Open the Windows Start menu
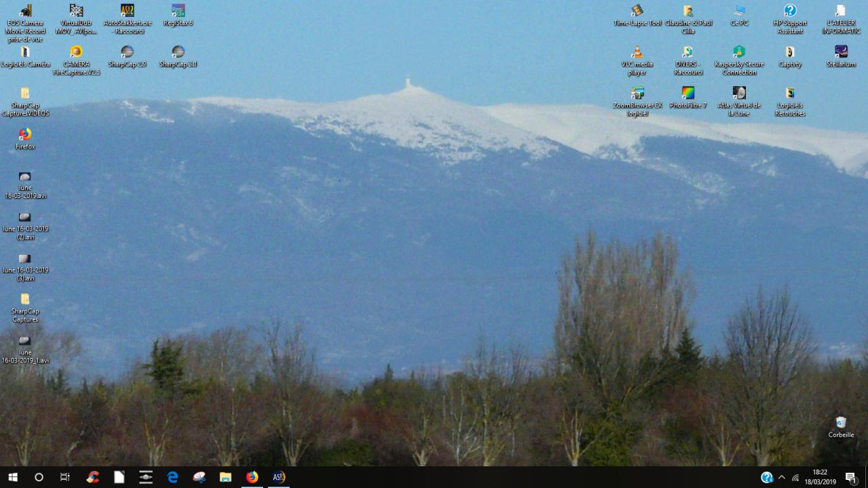Screen dimensions: 868x488 point(13,477)
